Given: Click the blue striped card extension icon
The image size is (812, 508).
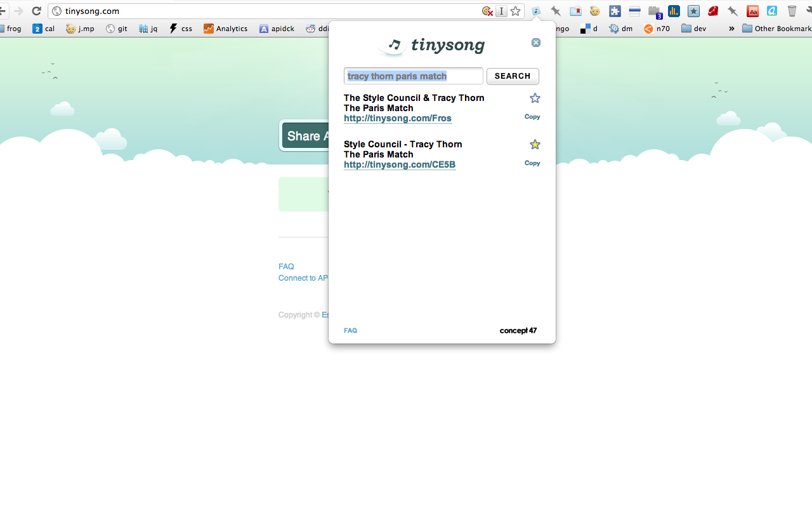Looking at the screenshot, I should 634,11.
